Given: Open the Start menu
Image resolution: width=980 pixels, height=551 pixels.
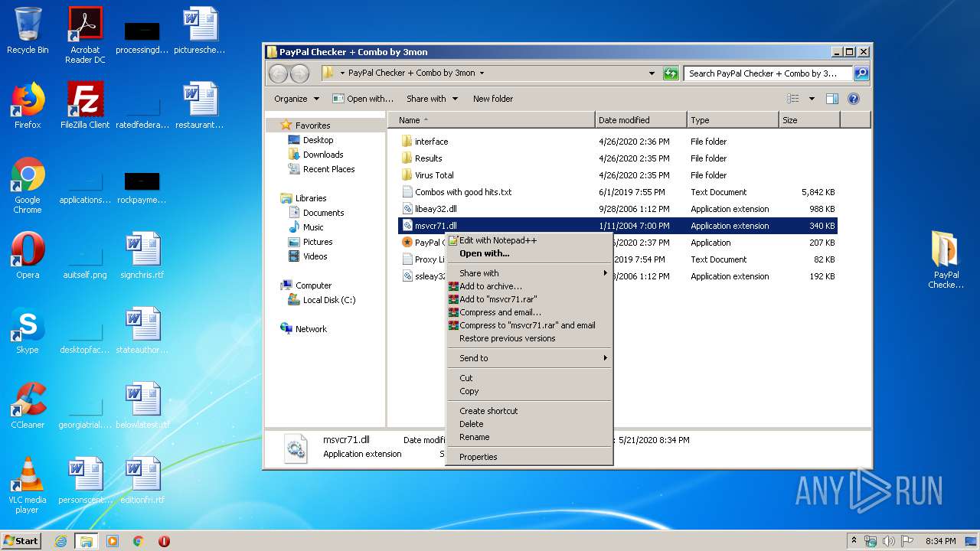Looking at the screenshot, I should pyautogui.click(x=21, y=541).
